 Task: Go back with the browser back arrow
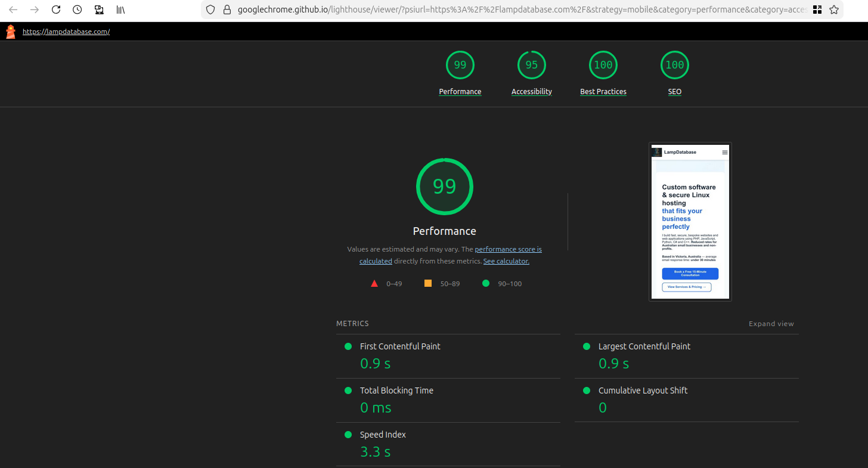[x=13, y=10]
